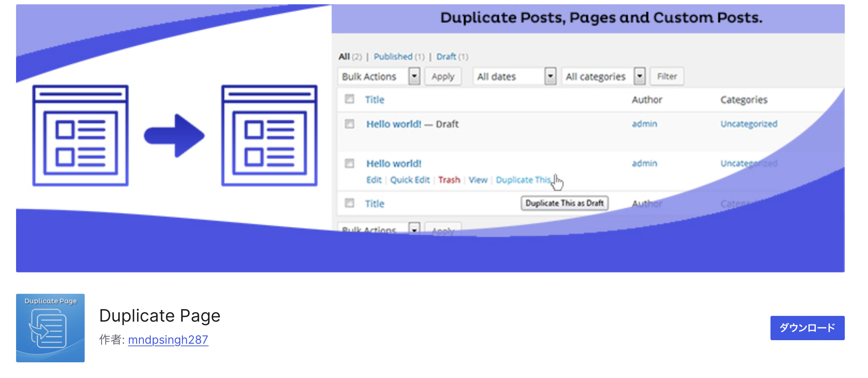This screenshot has width=868, height=378.
Task: Click the ダウンロード download button
Action: [807, 328]
